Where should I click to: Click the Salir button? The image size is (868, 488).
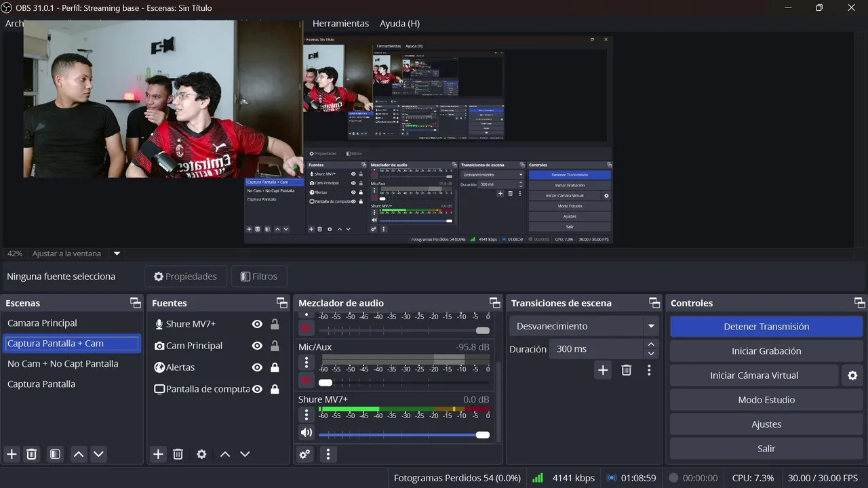(x=766, y=449)
